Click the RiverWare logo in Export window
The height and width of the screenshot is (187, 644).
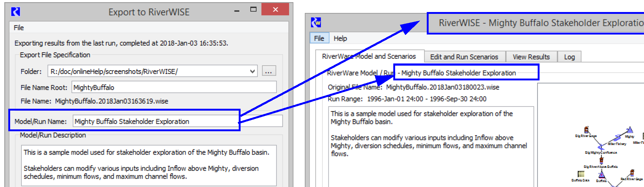tap(15, 12)
